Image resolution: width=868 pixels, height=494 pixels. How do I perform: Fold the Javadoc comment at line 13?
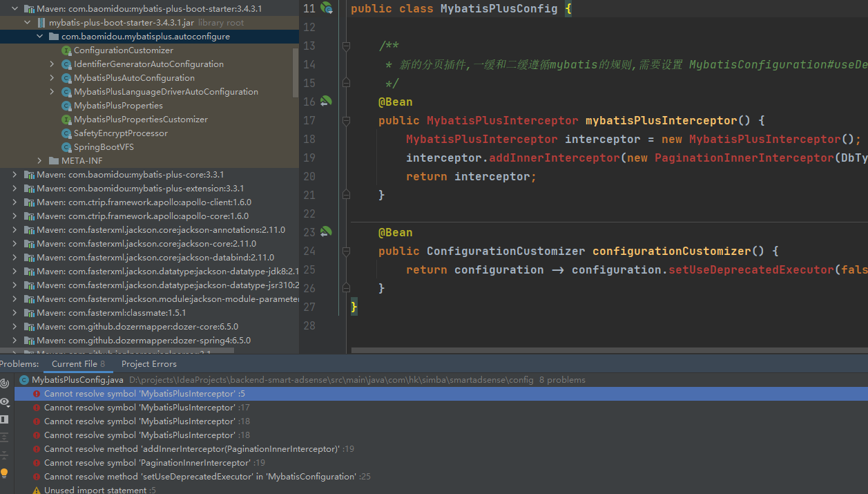coord(347,46)
